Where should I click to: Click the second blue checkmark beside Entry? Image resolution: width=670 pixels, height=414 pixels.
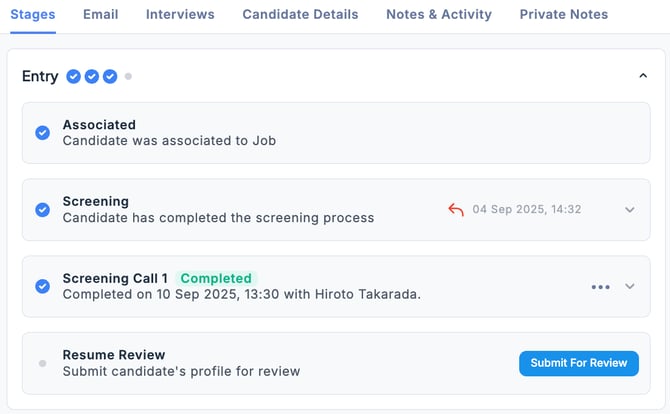(x=92, y=76)
